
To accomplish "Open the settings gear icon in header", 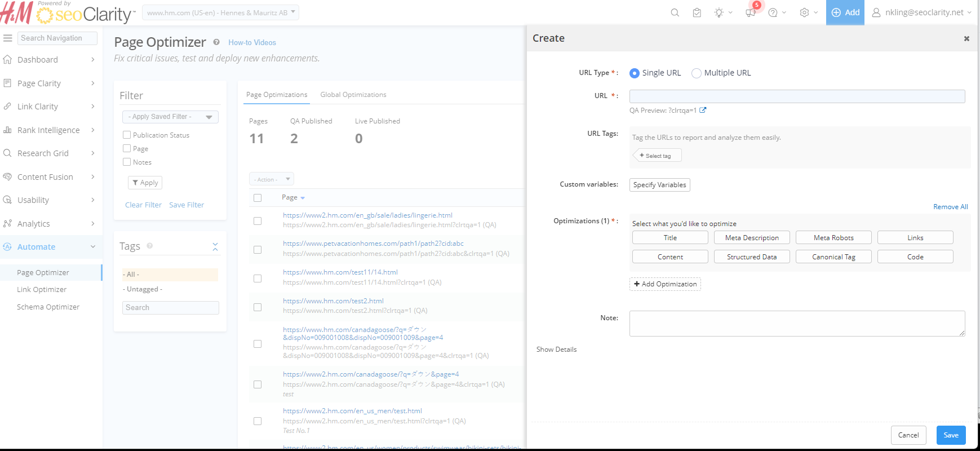I will click(804, 12).
